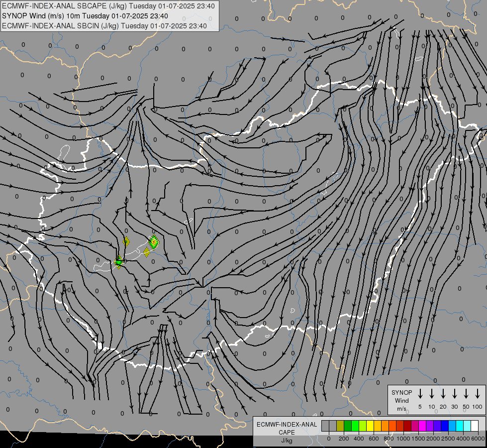487x448 pixels.
Task: Pick the white CAPE legend swatch
Action: click(474, 426)
